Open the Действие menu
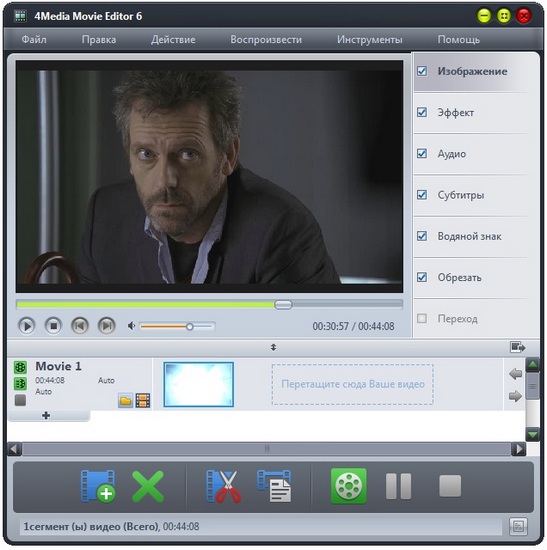The image size is (547, 550). click(x=173, y=39)
